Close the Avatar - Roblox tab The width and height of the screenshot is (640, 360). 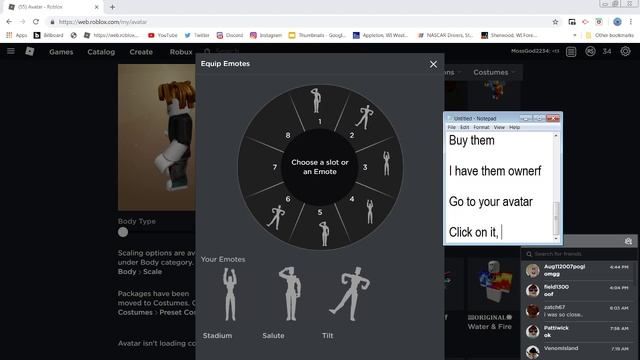[97, 7]
